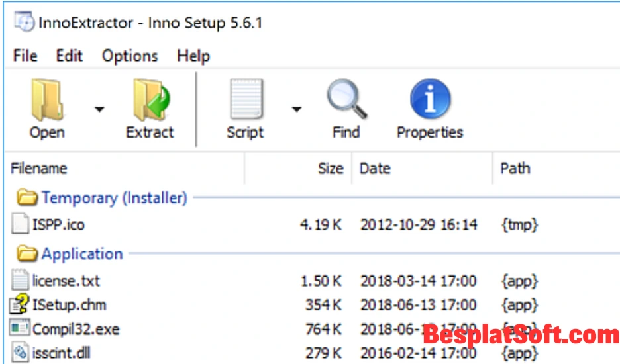Image resolution: width=620 pixels, height=364 pixels.
Task: Select the license.txt filename
Action: 66,281
